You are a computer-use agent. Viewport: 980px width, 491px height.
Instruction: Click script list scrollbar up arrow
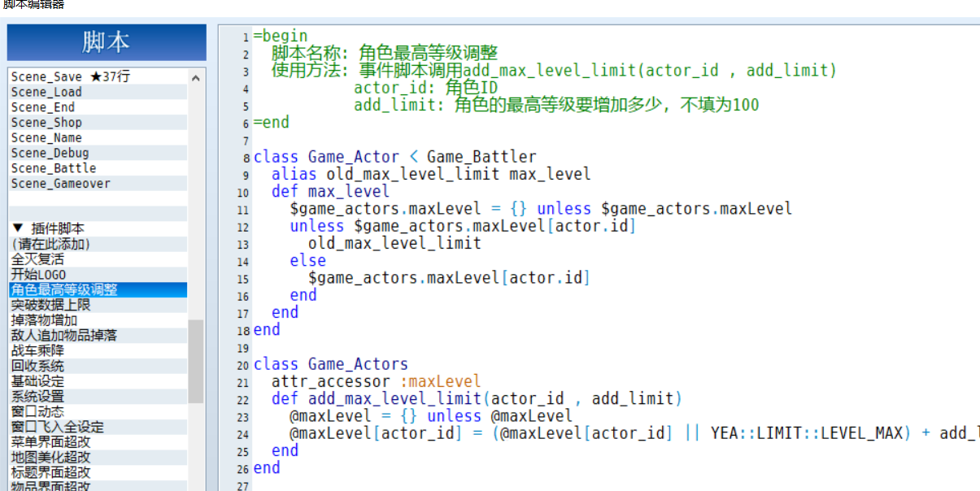point(196,78)
